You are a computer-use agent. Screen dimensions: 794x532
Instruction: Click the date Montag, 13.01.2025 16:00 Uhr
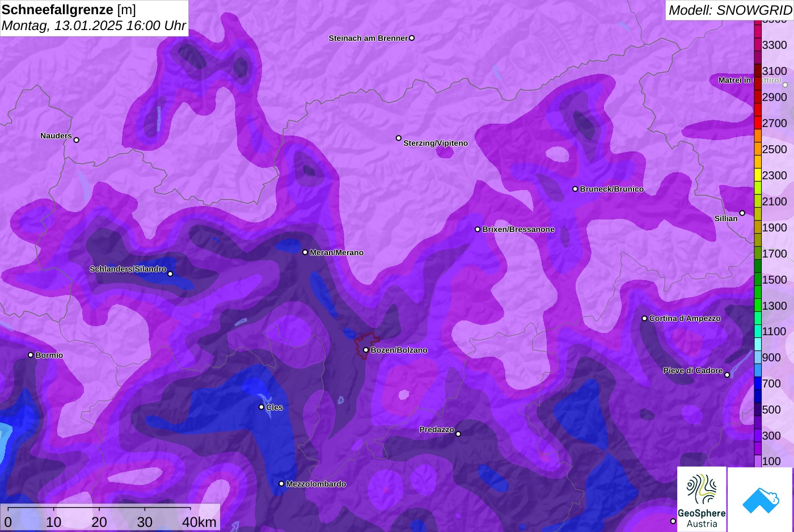coord(94,26)
